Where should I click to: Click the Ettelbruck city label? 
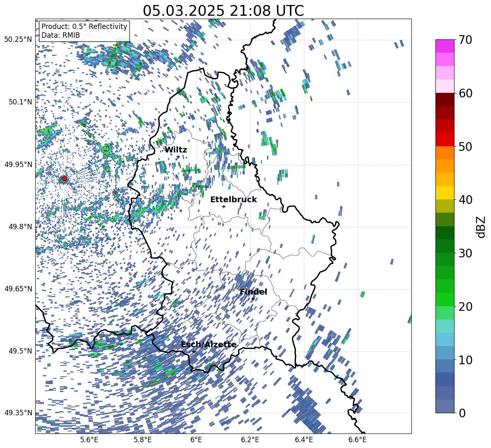coord(233,200)
